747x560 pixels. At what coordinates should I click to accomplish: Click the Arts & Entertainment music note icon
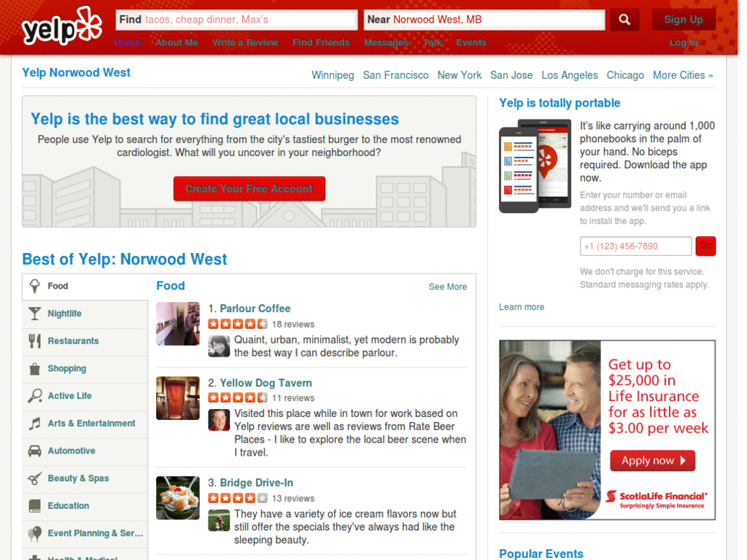tap(34, 424)
